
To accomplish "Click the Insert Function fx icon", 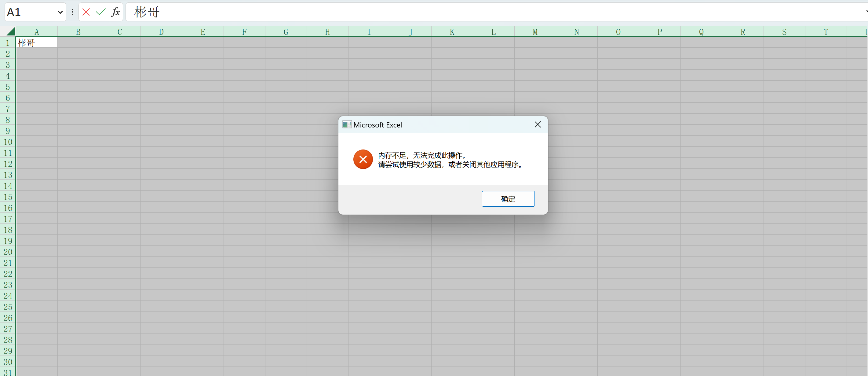I will click(115, 12).
